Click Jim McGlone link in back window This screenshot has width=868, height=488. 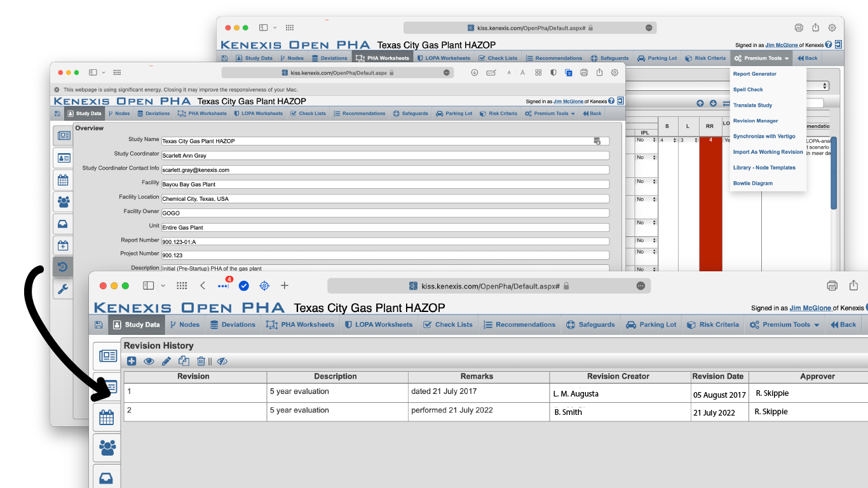click(782, 45)
